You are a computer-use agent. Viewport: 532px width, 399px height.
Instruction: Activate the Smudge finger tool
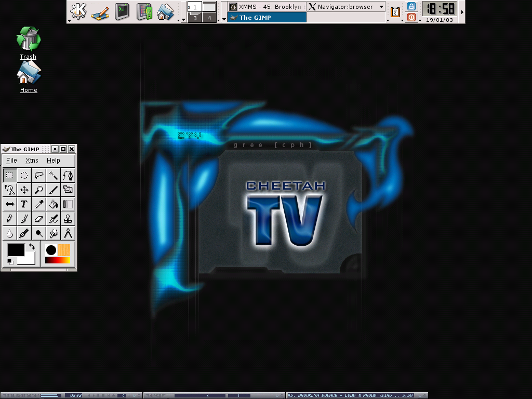(x=54, y=233)
